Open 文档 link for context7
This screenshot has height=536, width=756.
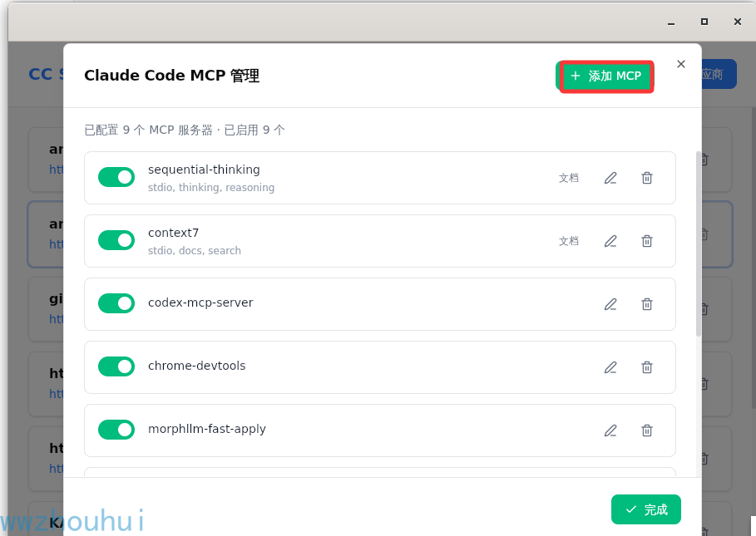click(569, 241)
